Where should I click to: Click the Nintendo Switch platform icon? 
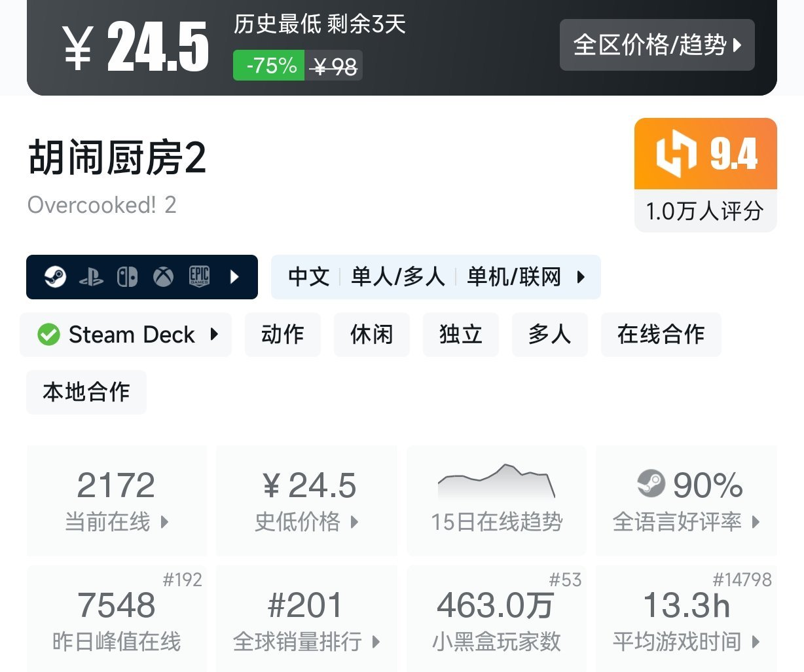click(128, 277)
